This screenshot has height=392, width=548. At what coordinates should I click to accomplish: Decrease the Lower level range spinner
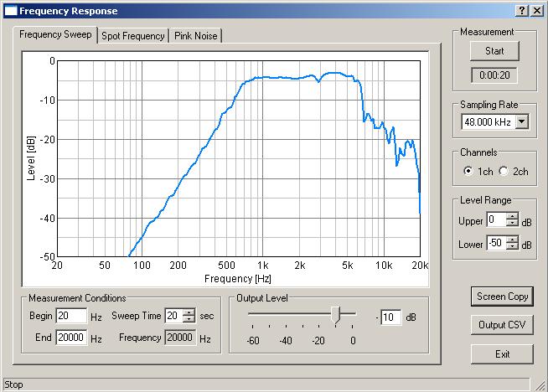click(x=512, y=248)
